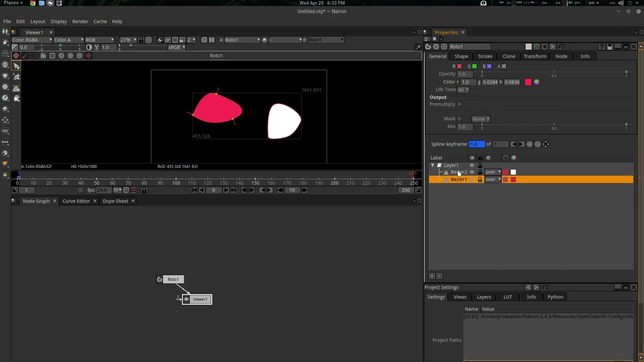Click the add item plus button below layers

(432, 276)
